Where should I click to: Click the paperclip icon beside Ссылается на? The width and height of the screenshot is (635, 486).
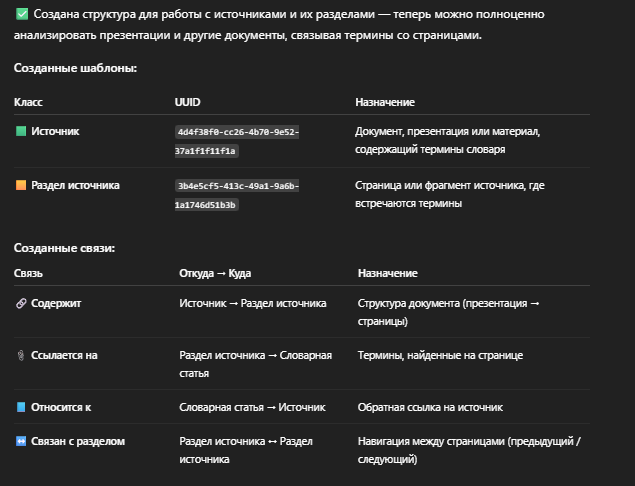pyautogui.click(x=21, y=355)
